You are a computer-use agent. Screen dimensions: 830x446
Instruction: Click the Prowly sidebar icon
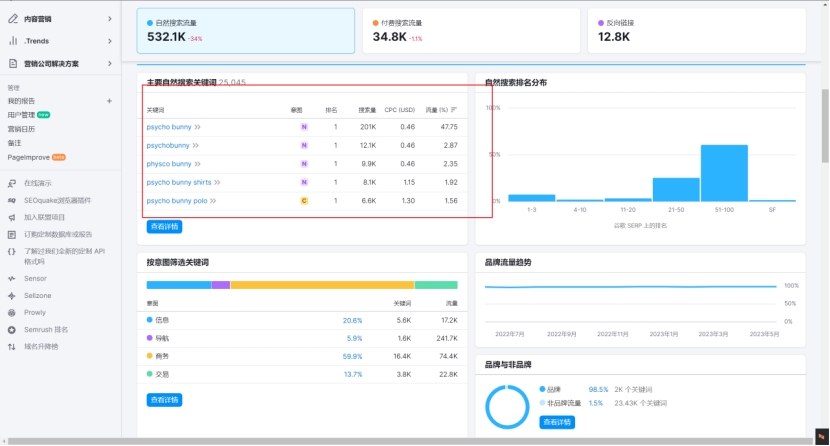(x=12, y=312)
